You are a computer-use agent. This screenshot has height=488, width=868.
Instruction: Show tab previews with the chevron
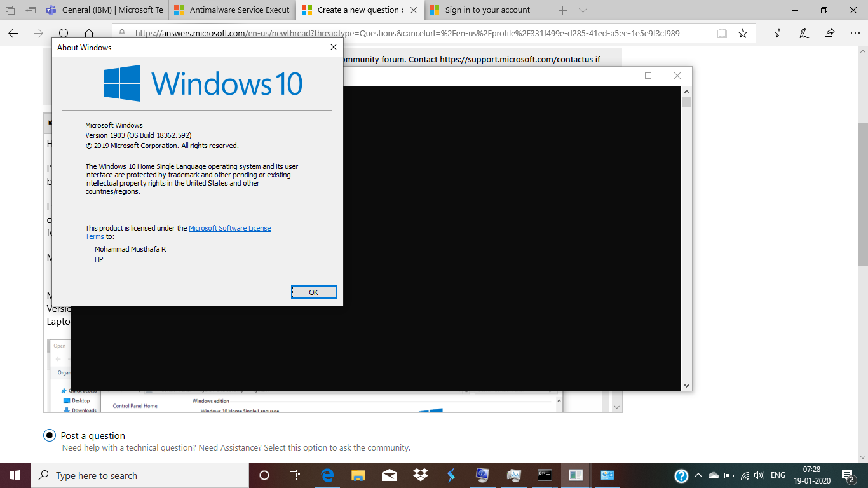coord(583,10)
